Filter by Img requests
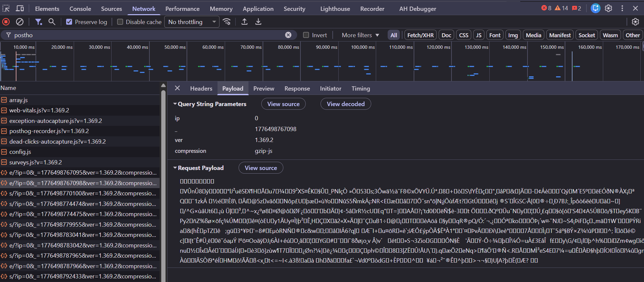The height and width of the screenshot is (282, 644). (513, 35)
